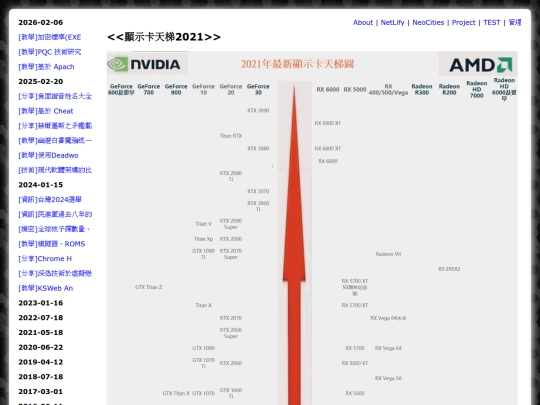The height and width of the screenshot is (405, 540).
Task: Click the RTX 3070 entry
Action: pyautogui.click(x=258, y=191)
